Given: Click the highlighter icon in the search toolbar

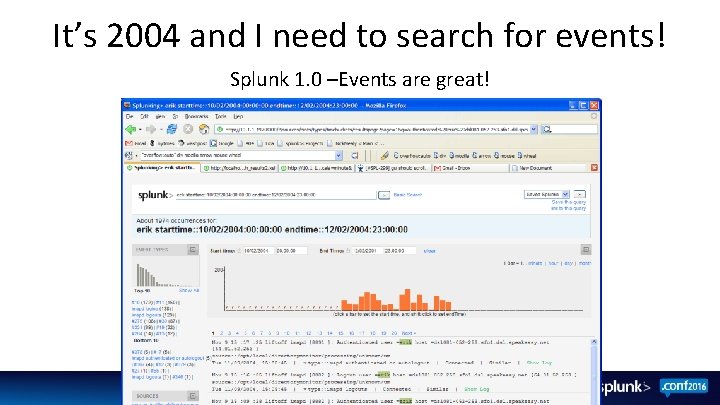Looking at the screenshot, I should click(385, 156).
